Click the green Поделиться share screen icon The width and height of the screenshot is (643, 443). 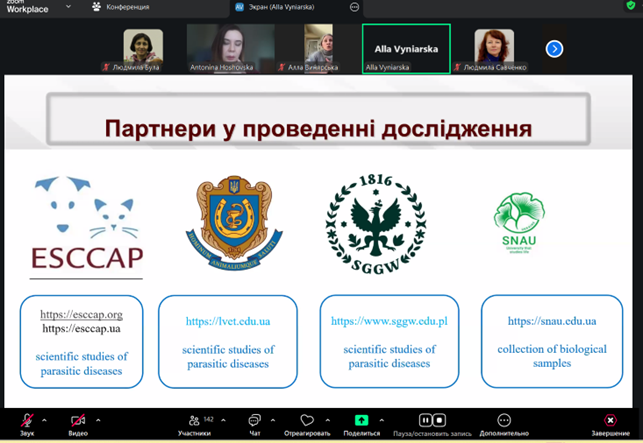[x=361, y=421]
